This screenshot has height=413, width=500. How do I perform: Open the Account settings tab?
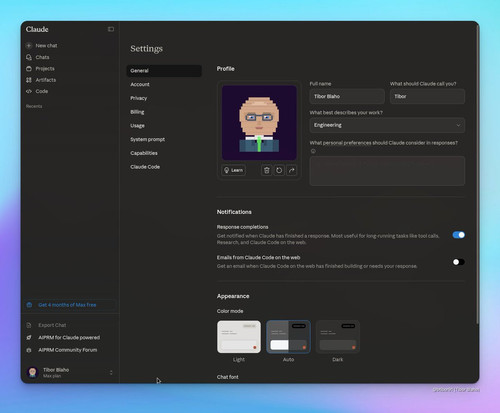(x=164, y=84)
